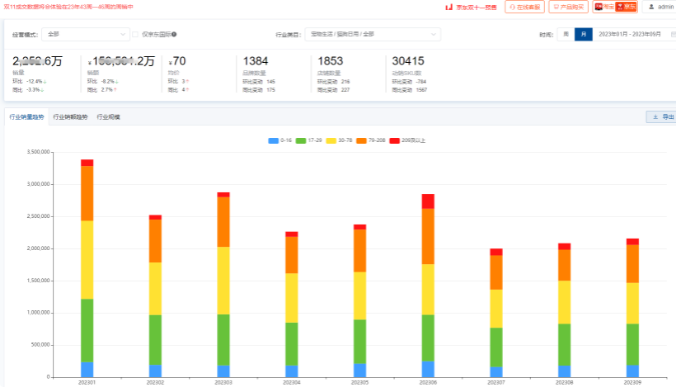Open the admin user menu
Image resolution: width=678 pixels, height=392 pixels.
coord(661,7)
